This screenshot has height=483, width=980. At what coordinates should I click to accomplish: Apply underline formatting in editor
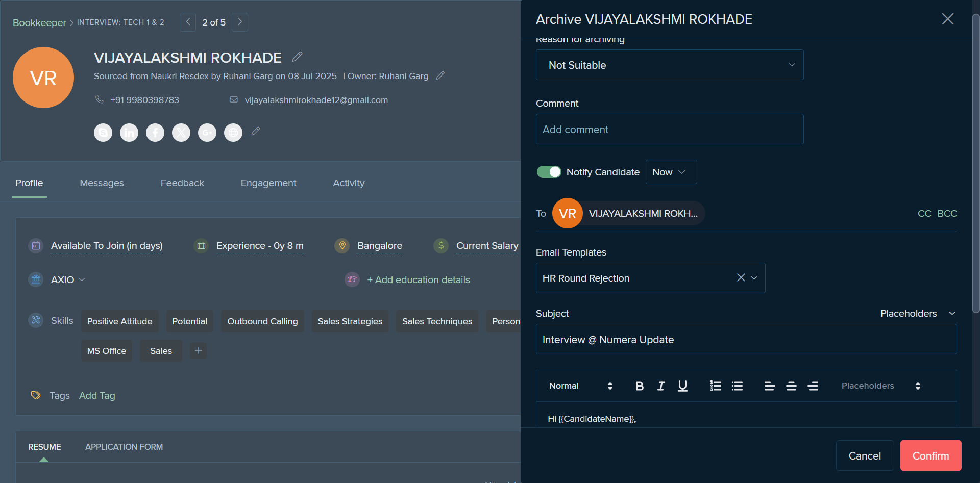[x=682, y=386]
